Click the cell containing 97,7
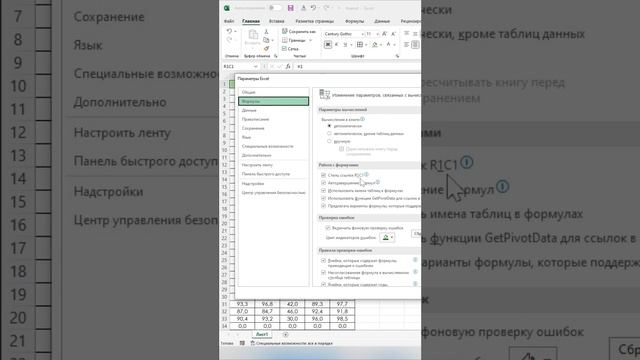Viewport: 640px width, 360px height. point(342,304)
